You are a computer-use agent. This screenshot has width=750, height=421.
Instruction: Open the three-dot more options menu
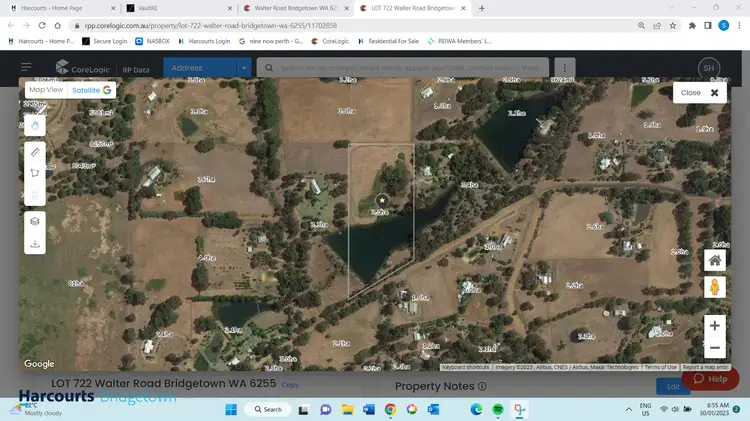click(565, 68)
